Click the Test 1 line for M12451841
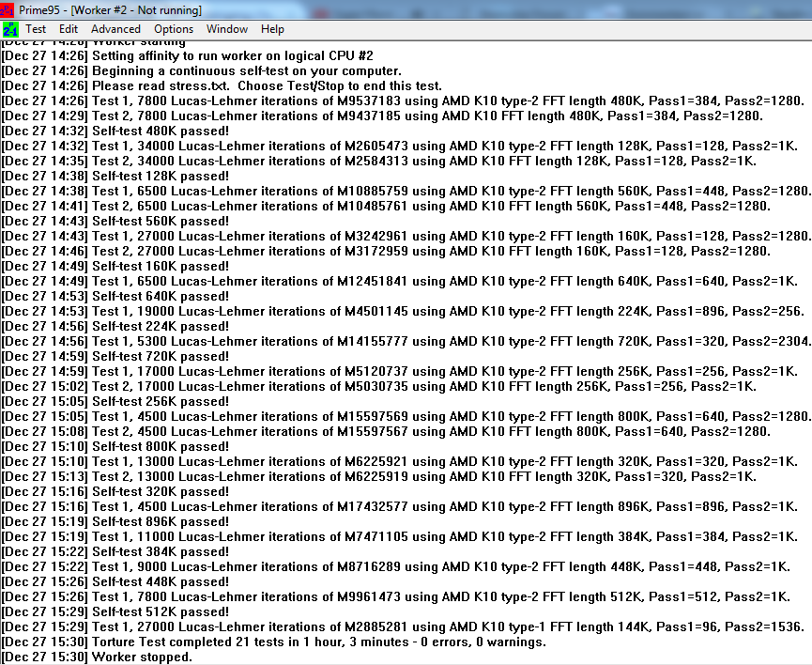812x665 pixels. point(399,282)
